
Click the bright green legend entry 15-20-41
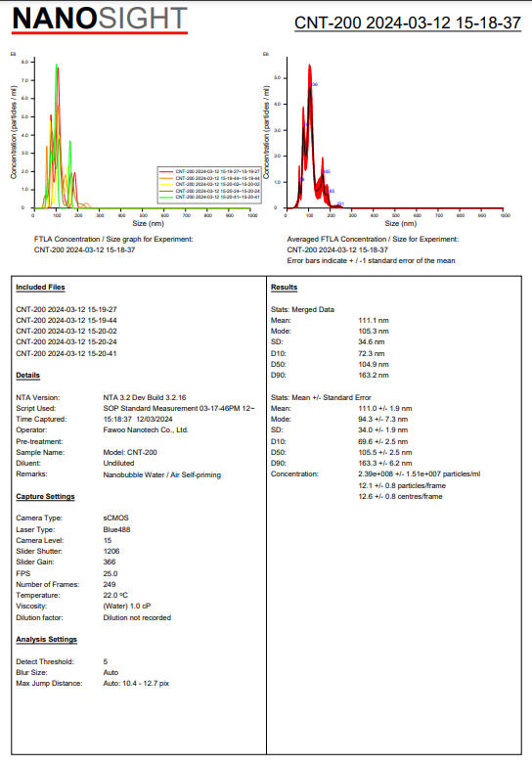(x=209, y=197)
